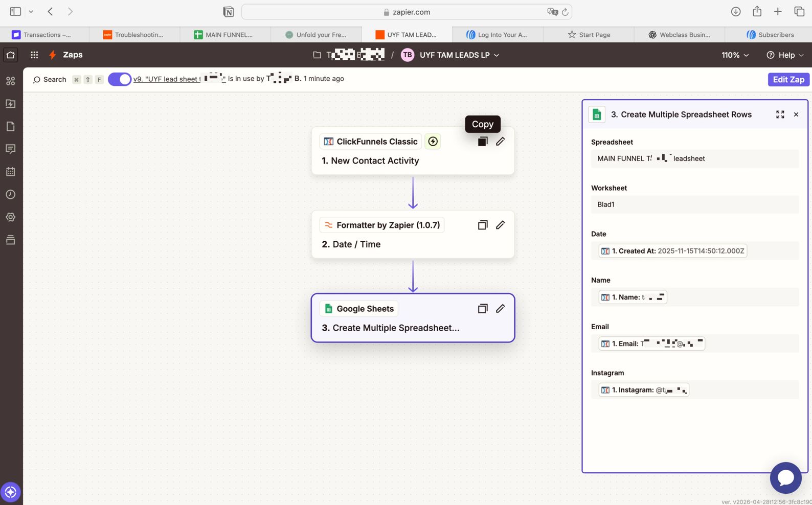Open the 110% zoom level dropdown
The image size is (812, 505).
click(x=735, y=55)
